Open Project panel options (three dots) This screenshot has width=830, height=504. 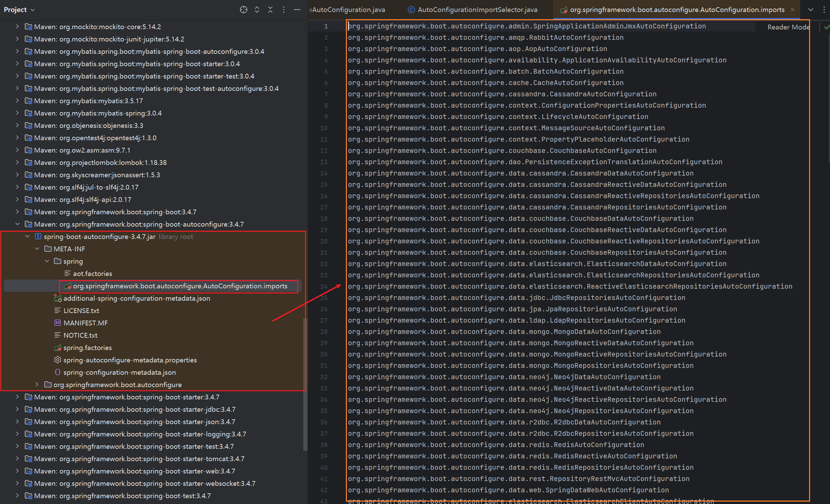(284, 10)
